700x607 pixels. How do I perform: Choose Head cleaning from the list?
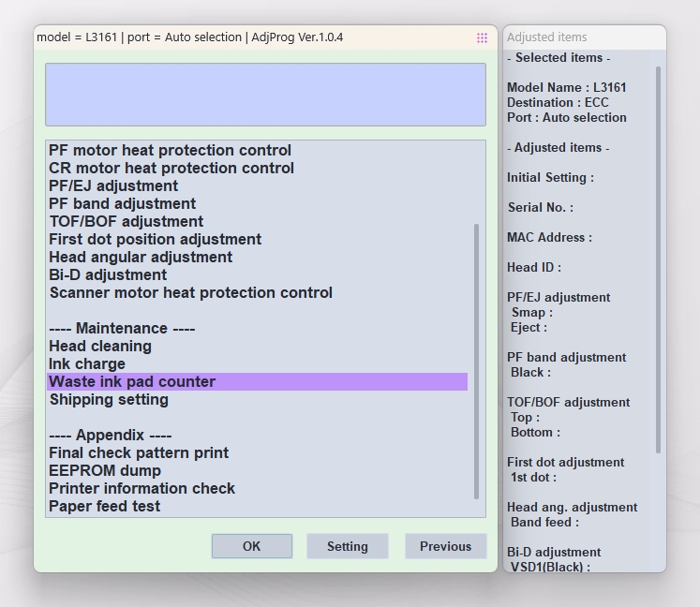pos(100,346)
